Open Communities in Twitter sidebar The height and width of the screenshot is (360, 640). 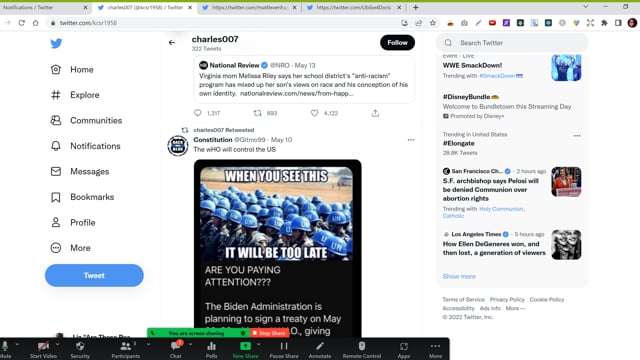click(87, 120)
